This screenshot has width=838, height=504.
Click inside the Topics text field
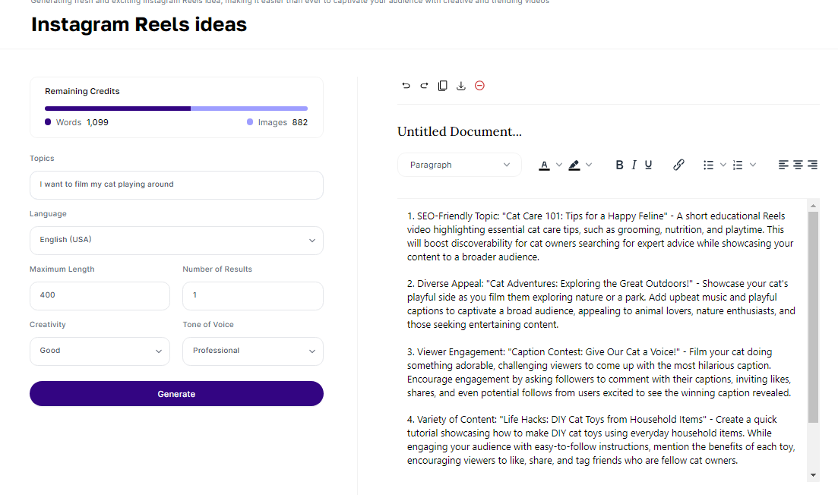tap(176, 184)
